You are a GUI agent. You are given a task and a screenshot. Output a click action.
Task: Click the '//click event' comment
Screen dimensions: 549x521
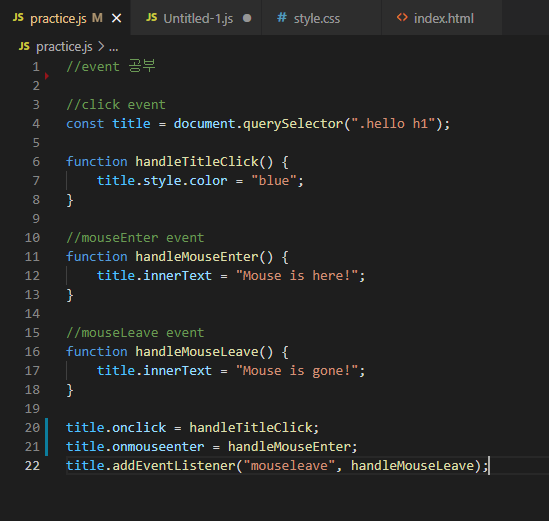pyautogui.click(x=116, y=104)
